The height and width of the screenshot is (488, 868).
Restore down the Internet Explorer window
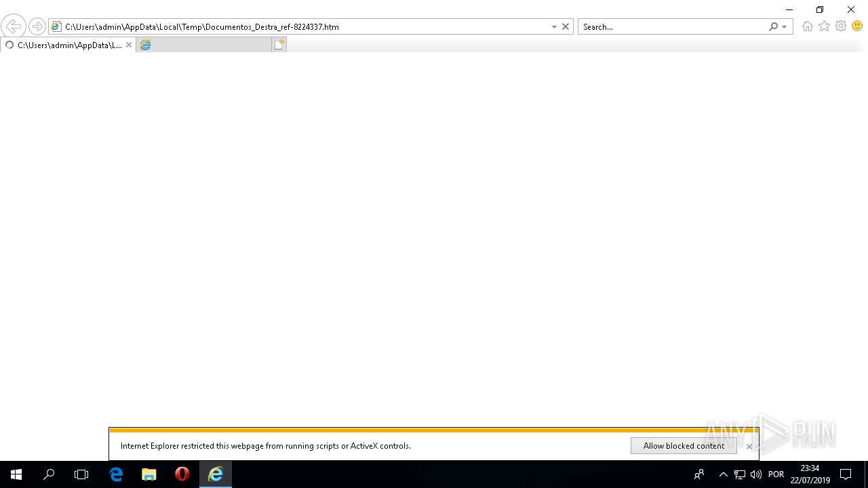[x=820, y=9]
